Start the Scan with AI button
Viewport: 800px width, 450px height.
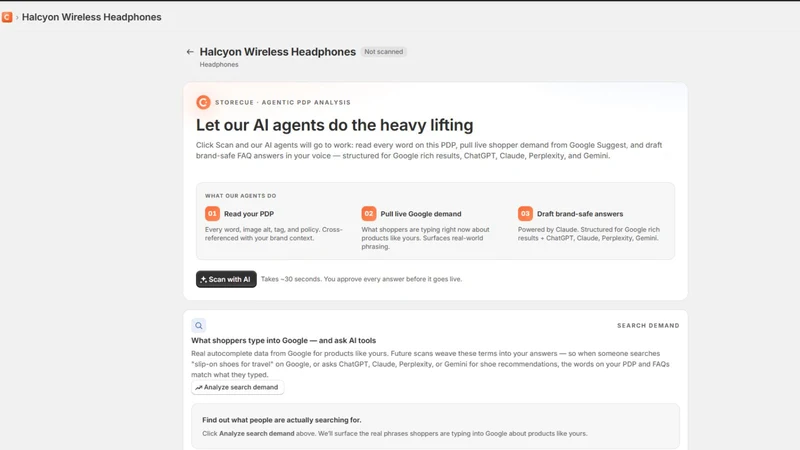[x=226, y=279]
